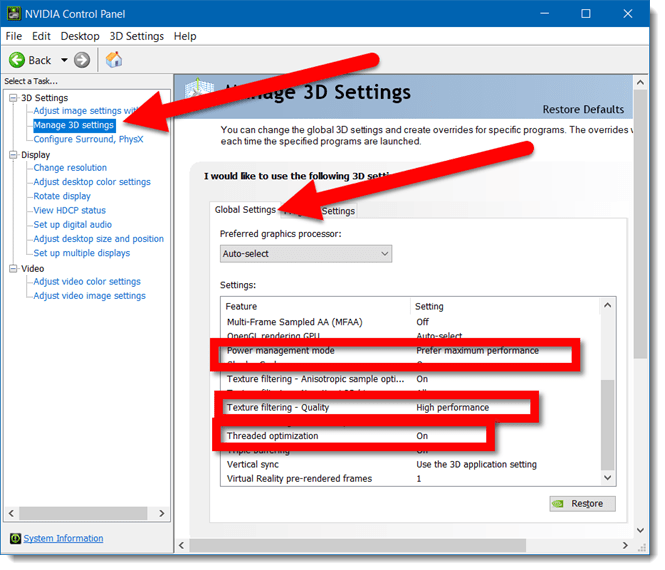Click the settings list scrollbar thumb
This screenshot has height=570, width=665.
(x=608, y=425)
